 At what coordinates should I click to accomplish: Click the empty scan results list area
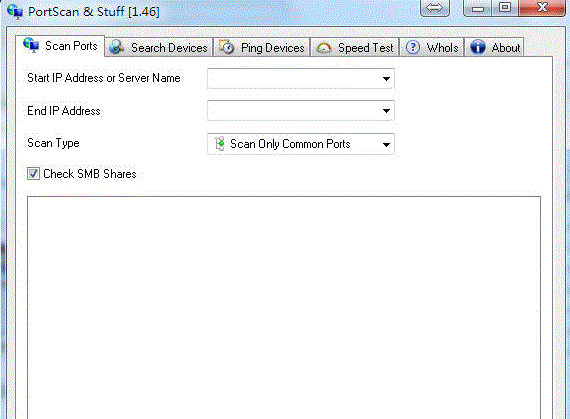[x=284, y=307]
